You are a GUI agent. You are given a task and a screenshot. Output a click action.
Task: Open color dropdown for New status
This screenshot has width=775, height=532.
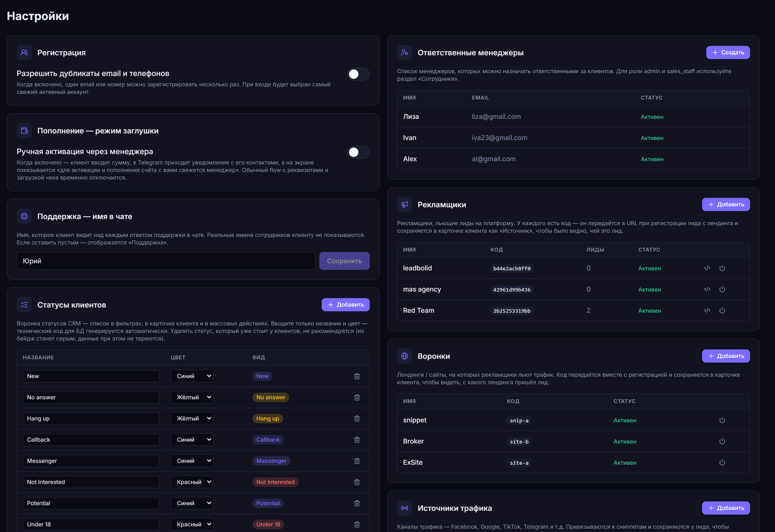192,376
